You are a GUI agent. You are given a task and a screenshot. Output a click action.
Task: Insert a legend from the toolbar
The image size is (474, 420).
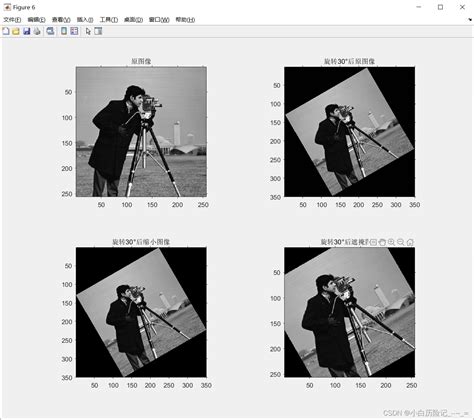74,31
